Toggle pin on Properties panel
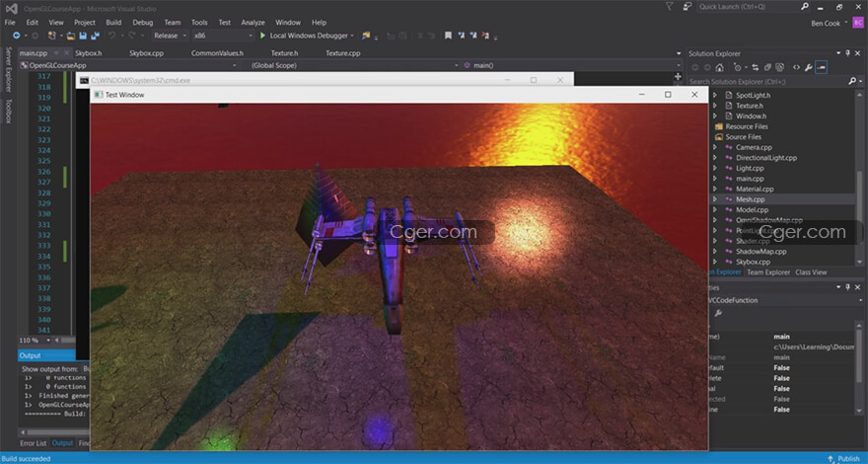The width and height of the screenshot is (868, 464). (x=847, y=287)
